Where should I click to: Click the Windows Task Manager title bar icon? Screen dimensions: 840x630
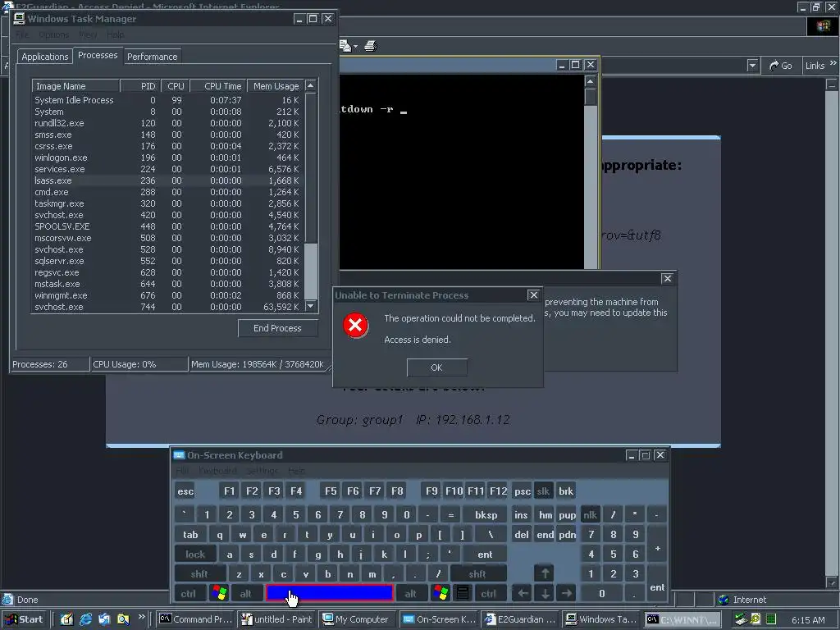[20, 19]
